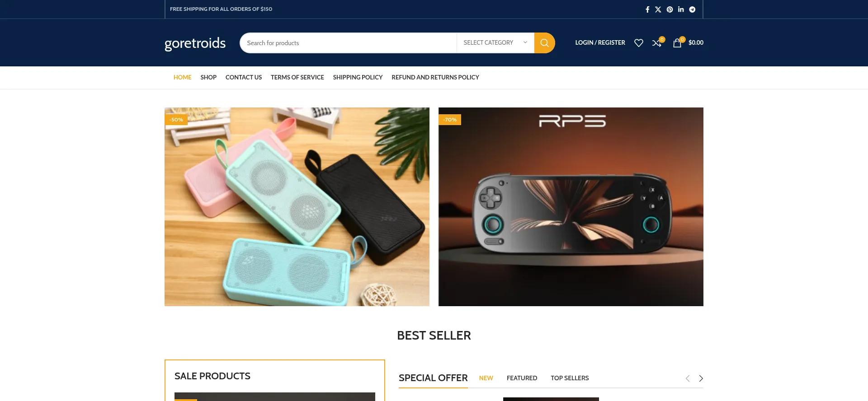Click in the Search for products field

pos(348,43)
